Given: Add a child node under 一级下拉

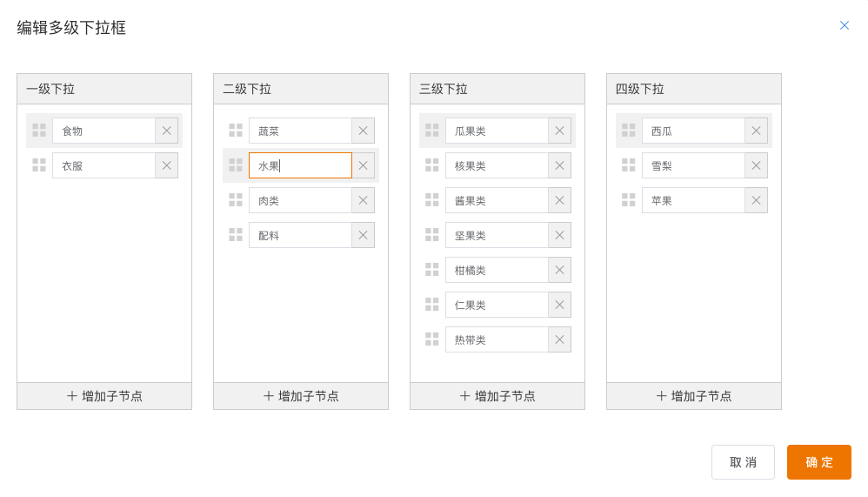Looking at the screenshot, I should click(104, 396).
